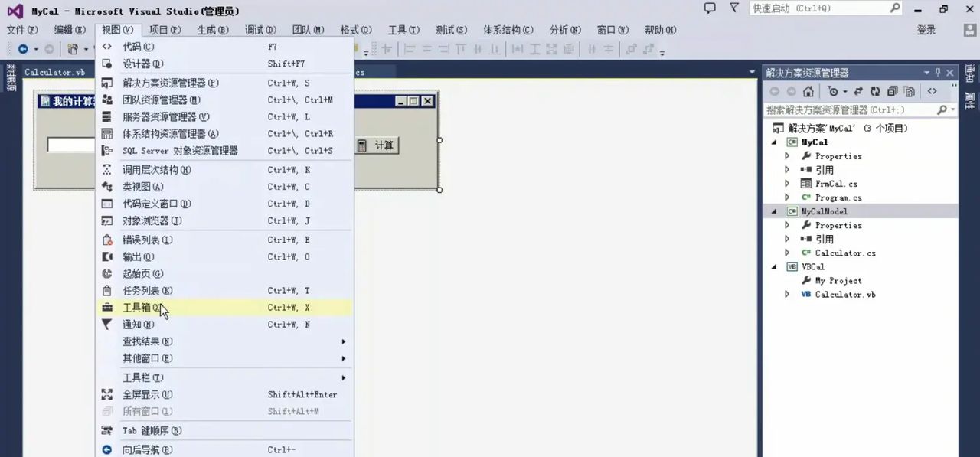The width and height of the screenshot is (980, 457).
Task: Click Sync with Active Document icon
Action: [859, 91]
